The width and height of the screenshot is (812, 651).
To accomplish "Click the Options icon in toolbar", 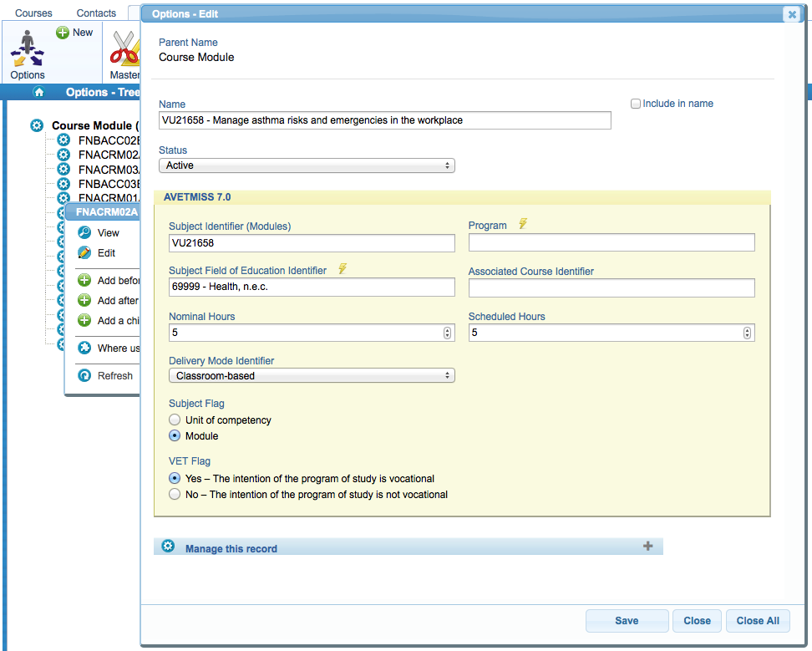I will pyautogui.click(x=27, y=49).
